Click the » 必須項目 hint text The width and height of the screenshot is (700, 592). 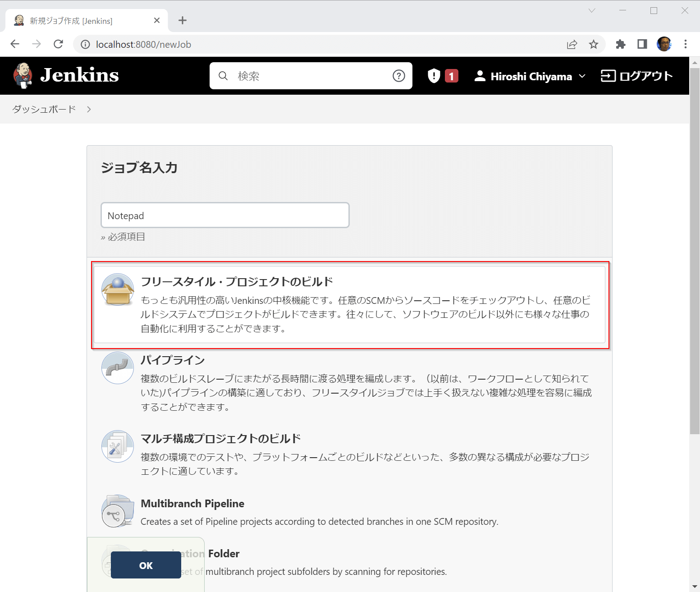point(123,237)
